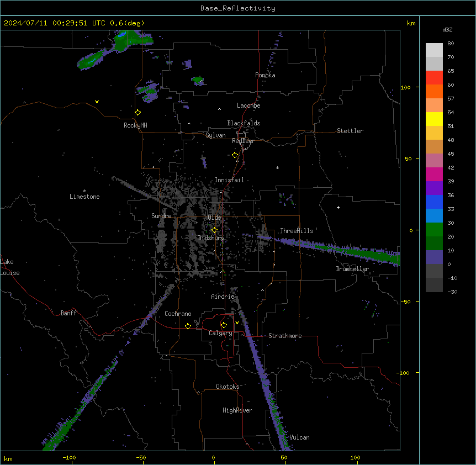
Task: Click the Lacombe town label
Action: point(248,105)
